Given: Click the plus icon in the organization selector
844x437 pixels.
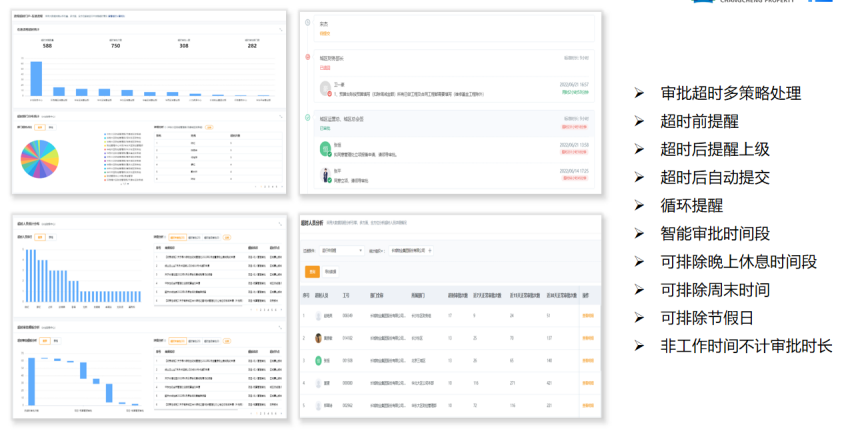Looking at the screenshot, I should [x=430, y=251].
